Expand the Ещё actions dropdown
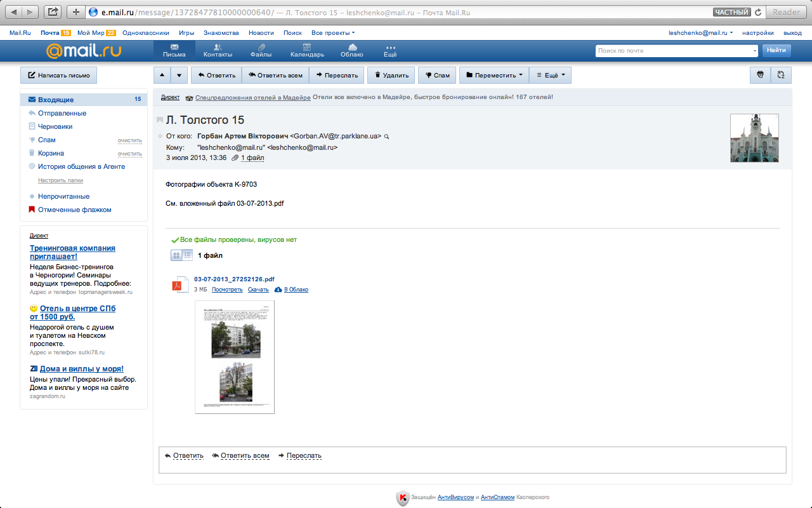Image resolution: width=812 pixels, height=508 pixels. pyautogui.click(x=550, y=75)
